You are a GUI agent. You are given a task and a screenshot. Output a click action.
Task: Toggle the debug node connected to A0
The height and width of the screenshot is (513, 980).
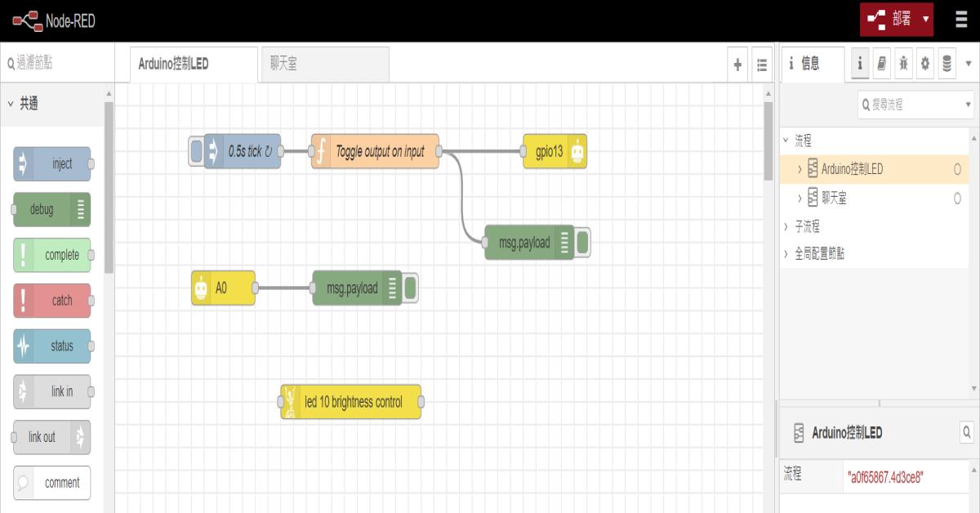click(412, 288)
